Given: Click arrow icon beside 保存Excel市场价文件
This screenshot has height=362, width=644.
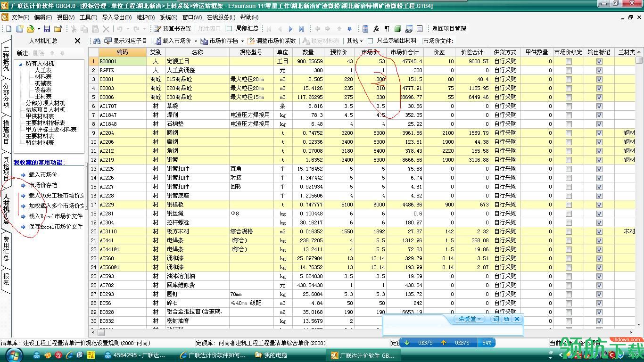Looking at the screenshot, I should 23,227.
